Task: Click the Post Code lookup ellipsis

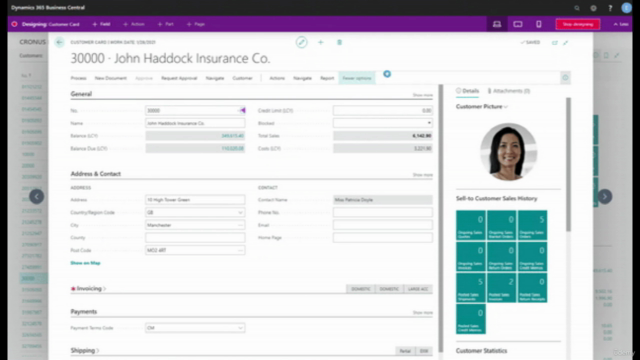Action: tap(240, 250)
